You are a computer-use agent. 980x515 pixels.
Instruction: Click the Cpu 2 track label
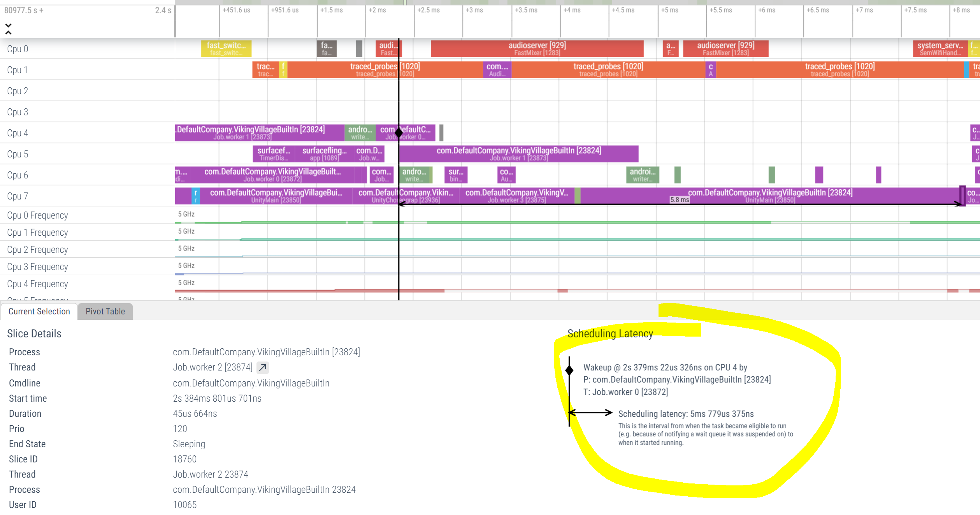(18, 91)
